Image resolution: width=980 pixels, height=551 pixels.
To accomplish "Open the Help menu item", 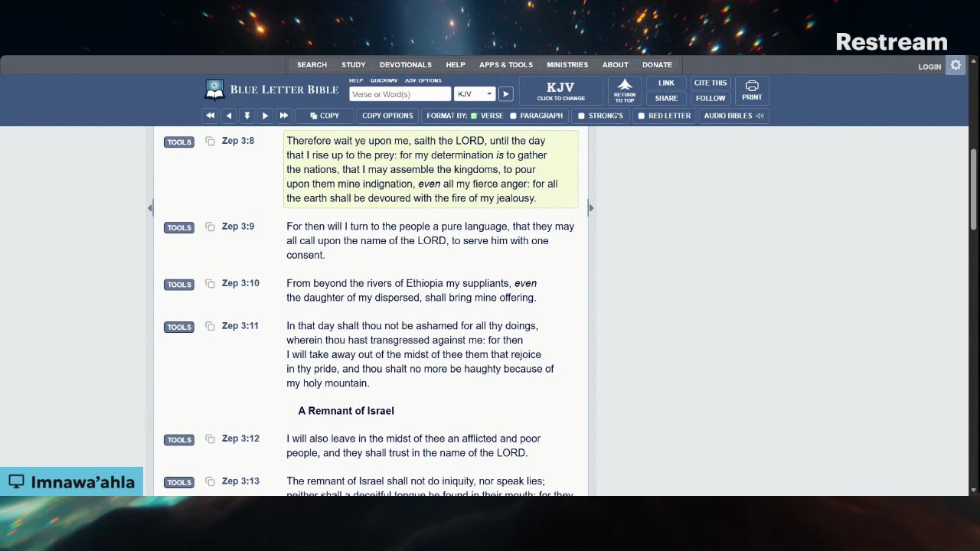I will click(x=456, y=65).
